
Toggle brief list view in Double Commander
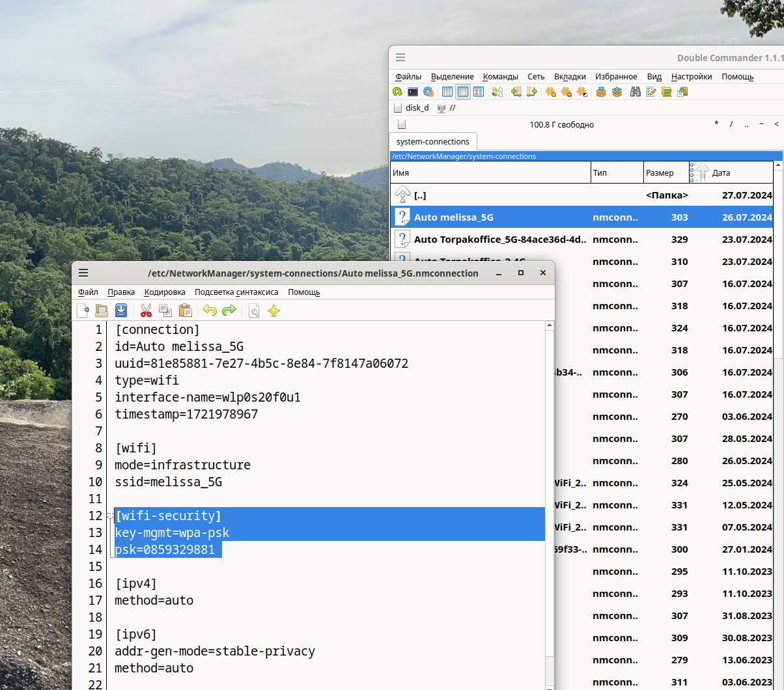pos(447,92)
